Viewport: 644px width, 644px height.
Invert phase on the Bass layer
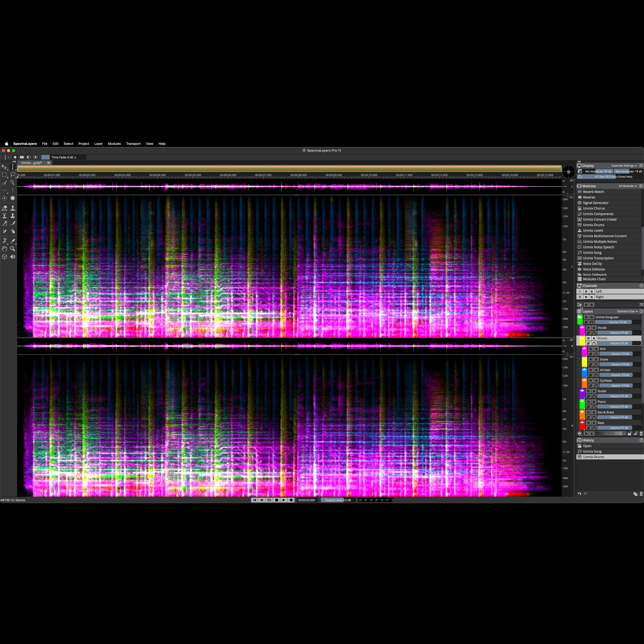(x=588, y=428)
